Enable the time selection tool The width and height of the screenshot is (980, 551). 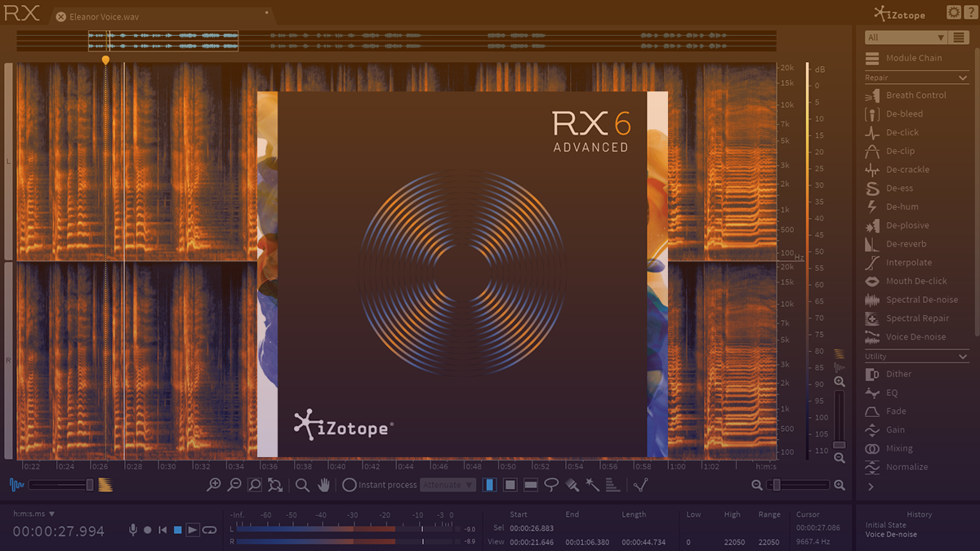coord(489,485)
